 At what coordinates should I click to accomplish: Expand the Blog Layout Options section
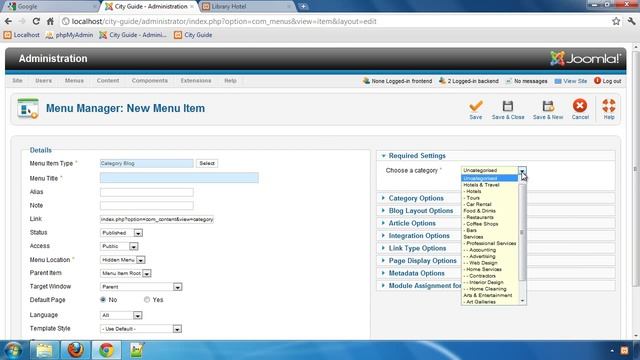coord(421,211)
